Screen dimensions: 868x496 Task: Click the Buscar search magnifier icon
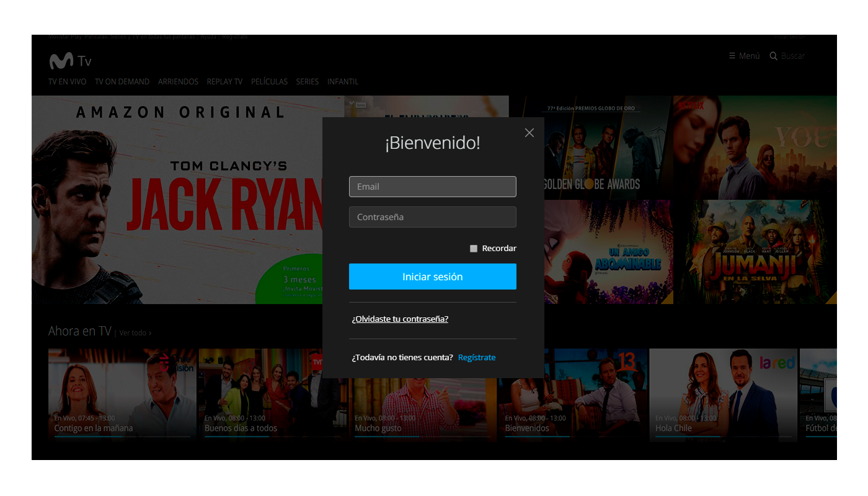[774, 56]
